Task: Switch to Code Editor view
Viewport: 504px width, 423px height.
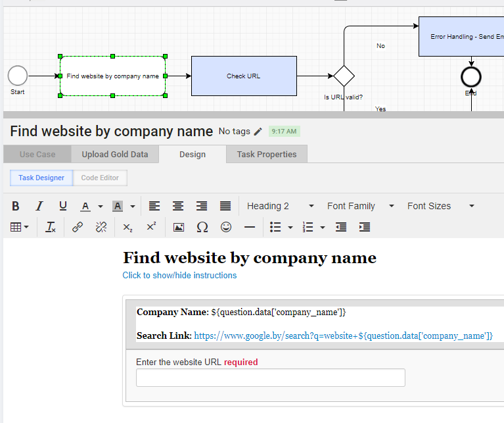Action: [x=100, y=178]
